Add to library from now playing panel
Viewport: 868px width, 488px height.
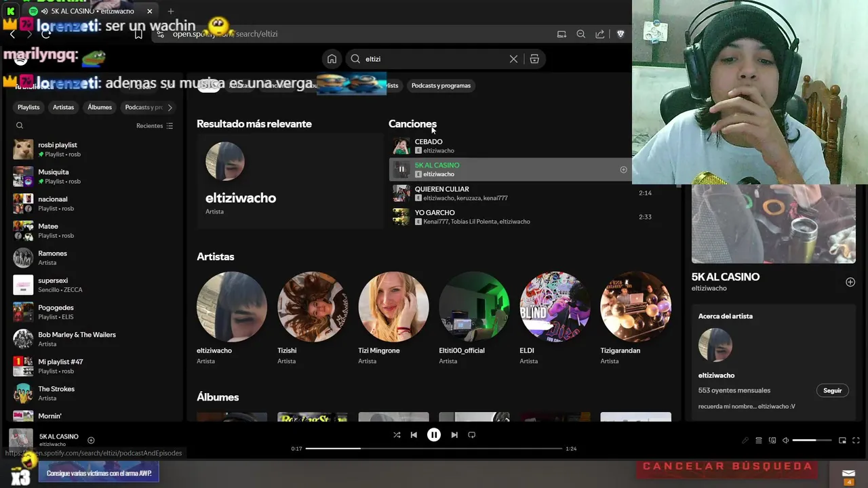[x=850, y=282]
